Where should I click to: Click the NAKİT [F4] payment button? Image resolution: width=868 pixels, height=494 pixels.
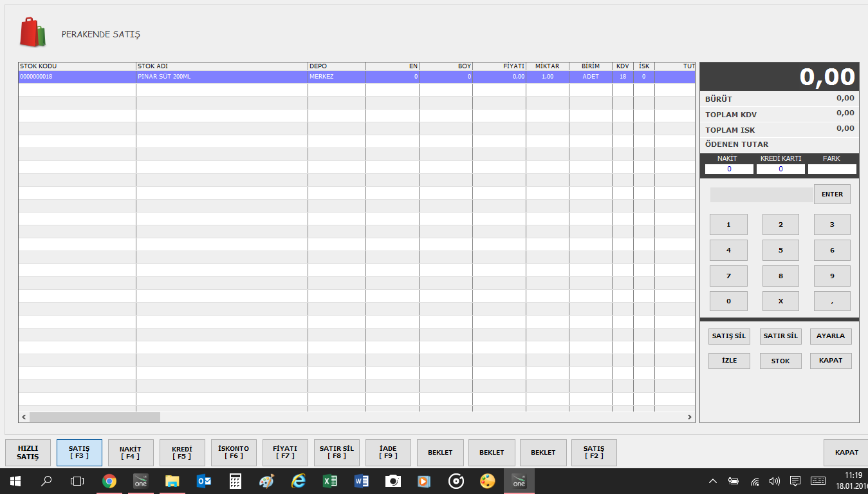(131, 452)
